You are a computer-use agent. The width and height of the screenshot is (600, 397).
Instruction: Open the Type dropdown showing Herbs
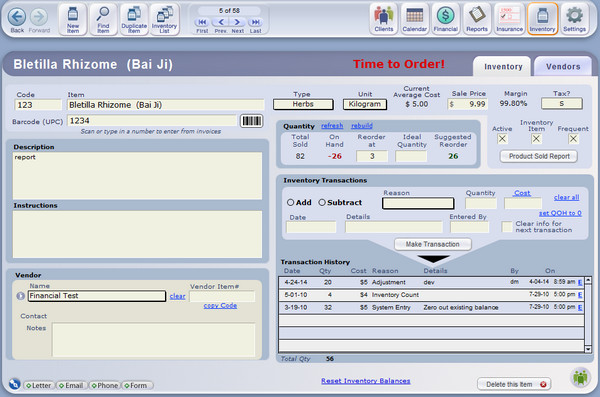click(x=303, y=104)
